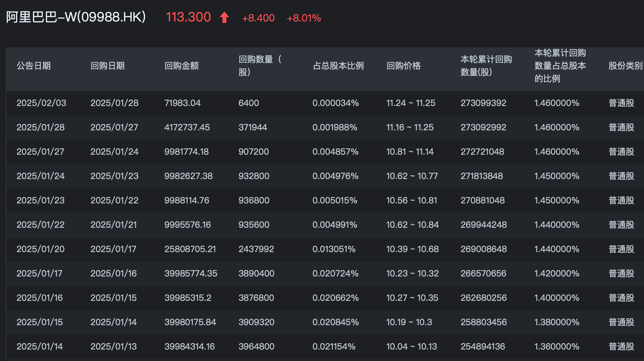Image resolution: width=644 pixels, height=361 pixels.
Task: Click buyback amount 25808705.21
Action: coord(190,249)
